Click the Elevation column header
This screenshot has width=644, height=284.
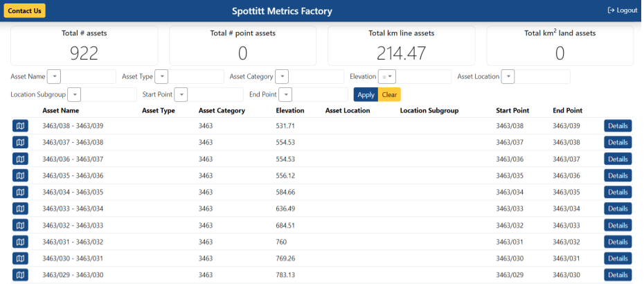tap(290, 110)
